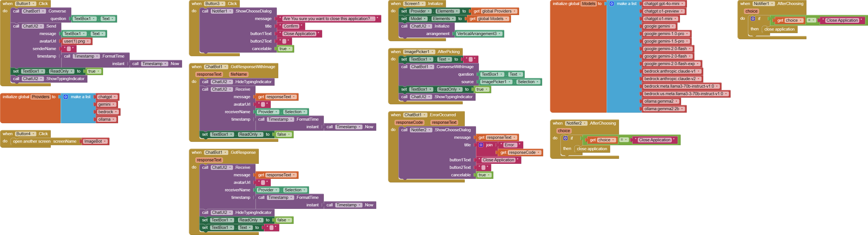The width and height of the screenshot is (868, 235).
Task: Click the gear icon on Providers make-a-list block
Action: point(66,97)
